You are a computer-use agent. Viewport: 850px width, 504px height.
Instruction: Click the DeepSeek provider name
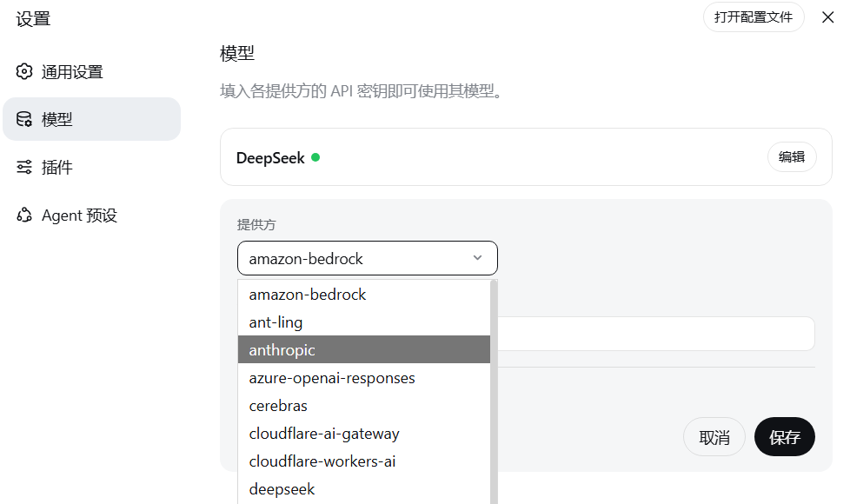tap(270, 157)
